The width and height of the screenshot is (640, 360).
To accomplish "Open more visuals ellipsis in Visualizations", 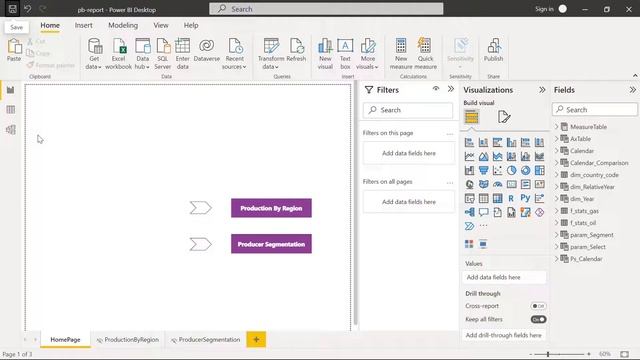I will [483, 225].
